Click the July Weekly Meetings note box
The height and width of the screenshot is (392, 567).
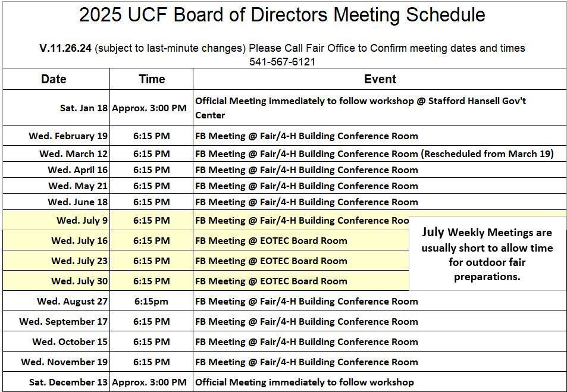(x=487, y=254)
